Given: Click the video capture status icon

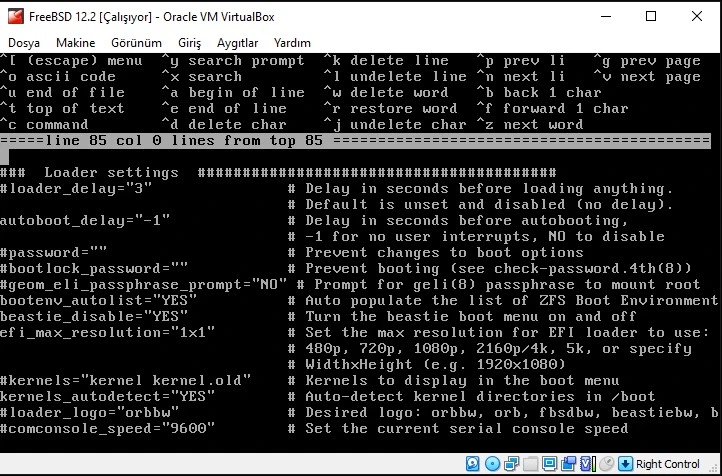Looking at the screenshot, I should coord(569,464).
